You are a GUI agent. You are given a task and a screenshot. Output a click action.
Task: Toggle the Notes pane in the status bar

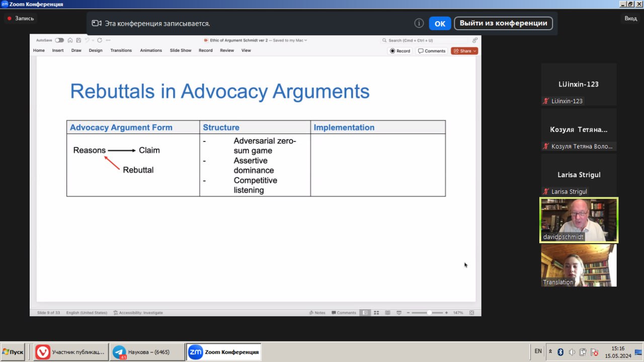pos(317,313)
